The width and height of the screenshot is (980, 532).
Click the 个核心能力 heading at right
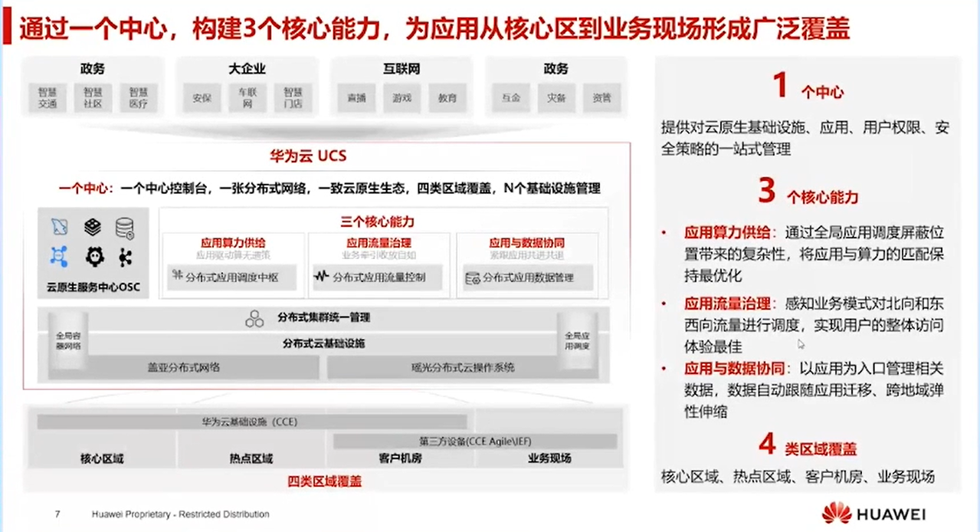coord(822,197)
